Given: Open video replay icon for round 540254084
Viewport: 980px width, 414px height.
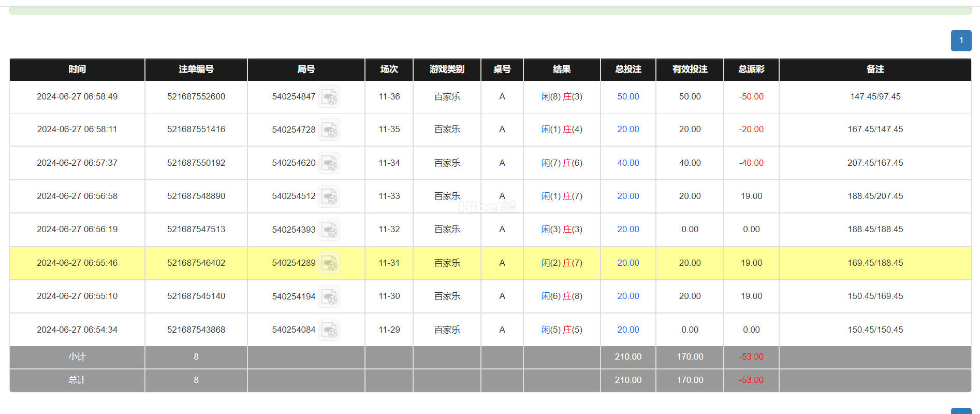Looking at the screenshot, I should point(329,330).
